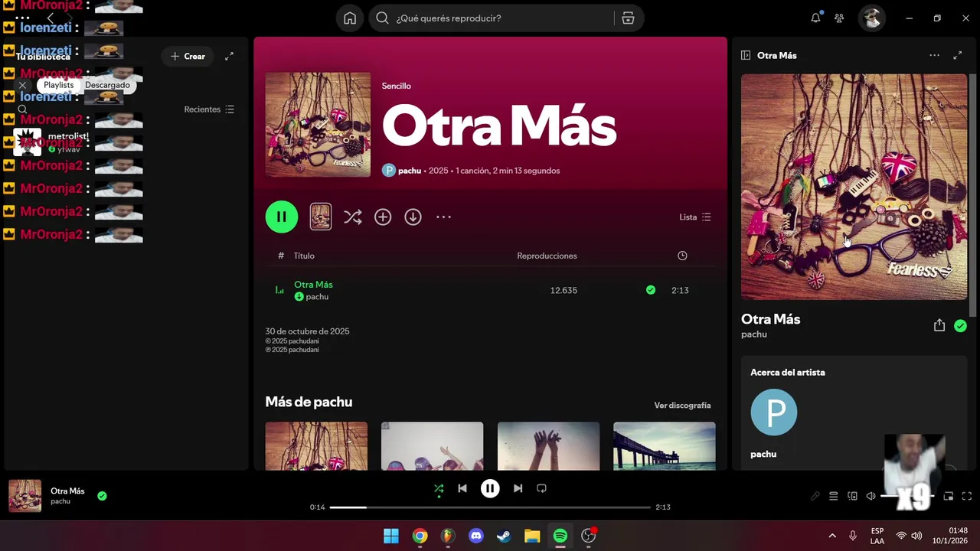This screenshot has width=980, height=551.
Task: Search within Tu biblioteca
Action: click(22, 109)
